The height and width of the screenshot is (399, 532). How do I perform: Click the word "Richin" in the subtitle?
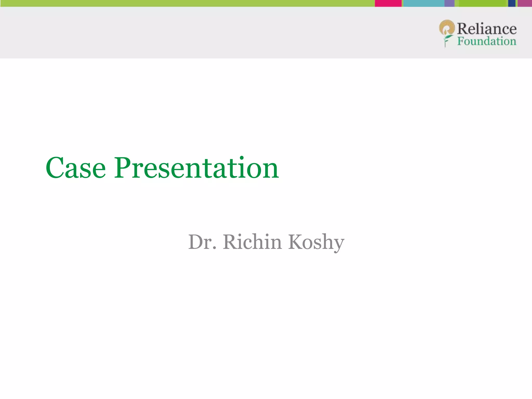252,242
